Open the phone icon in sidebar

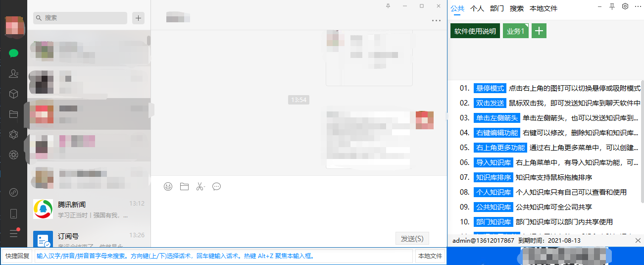tap(13, 213)
